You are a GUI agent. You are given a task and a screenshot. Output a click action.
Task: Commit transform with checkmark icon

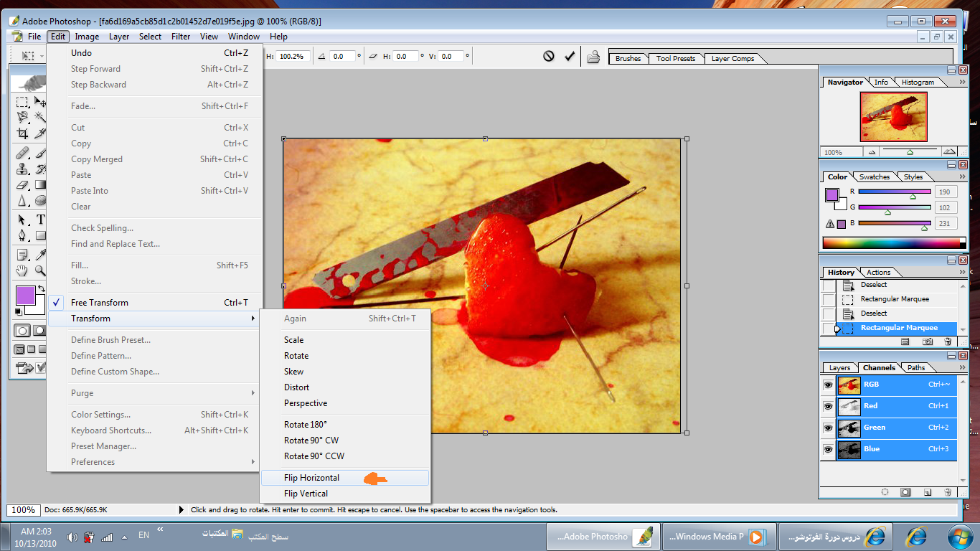(x=570, y=56)
